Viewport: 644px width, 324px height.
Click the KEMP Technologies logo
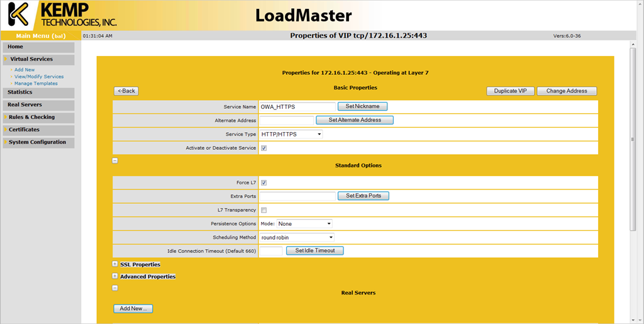pyautogui.click(x=62, y=15)
